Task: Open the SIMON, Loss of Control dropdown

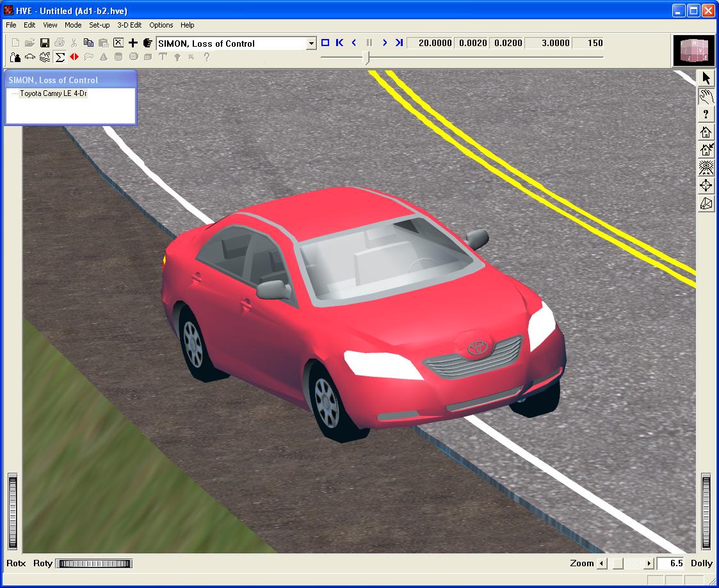Action: point(311,44)
